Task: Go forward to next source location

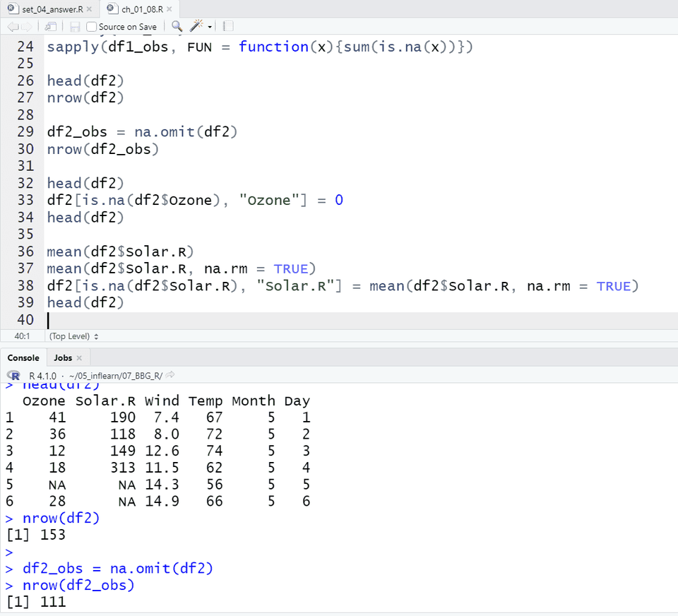Action: [x=27, y=27]
